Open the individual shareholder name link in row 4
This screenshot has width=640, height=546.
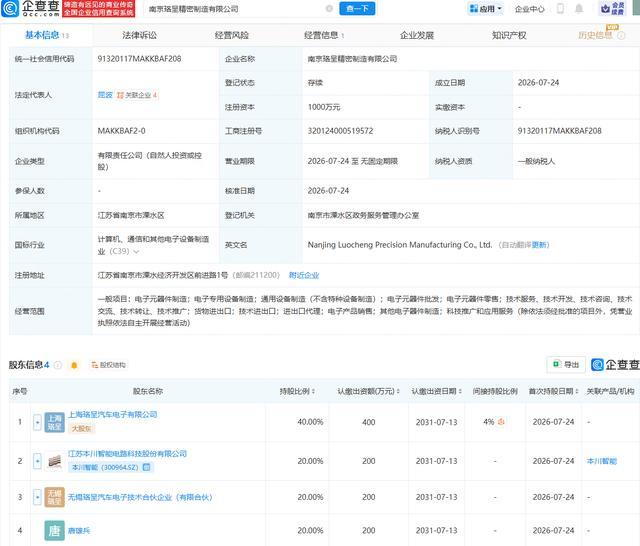pyautogui.click(x=79, y=531)
